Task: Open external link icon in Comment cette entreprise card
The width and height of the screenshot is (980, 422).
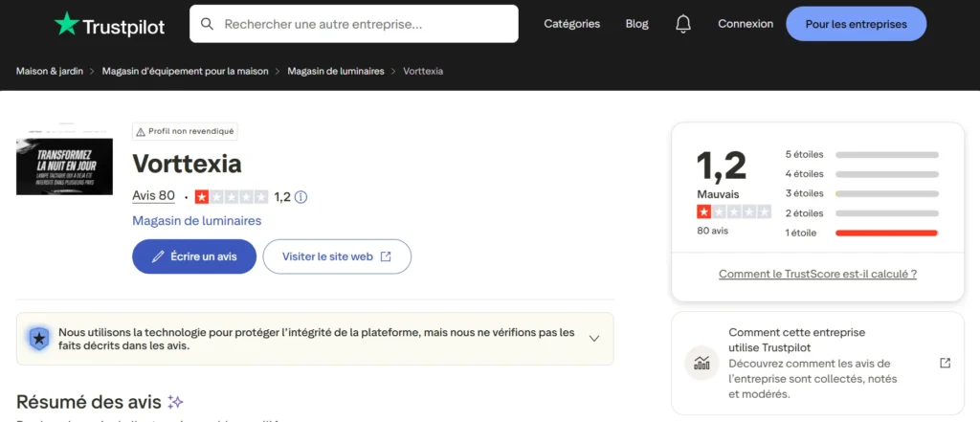Action: click(x=945, y=363)
